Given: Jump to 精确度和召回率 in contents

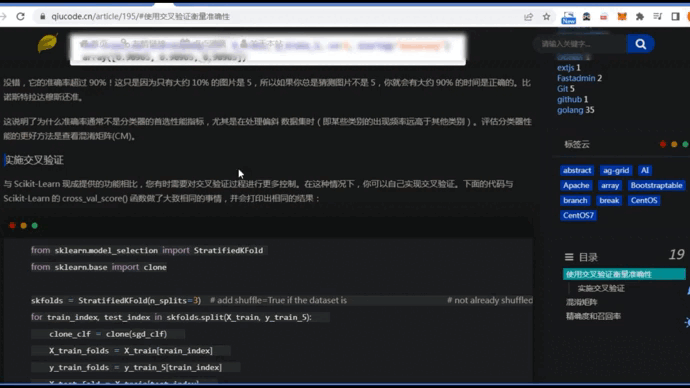Looking at the screenshot, I should click(593, 316).
